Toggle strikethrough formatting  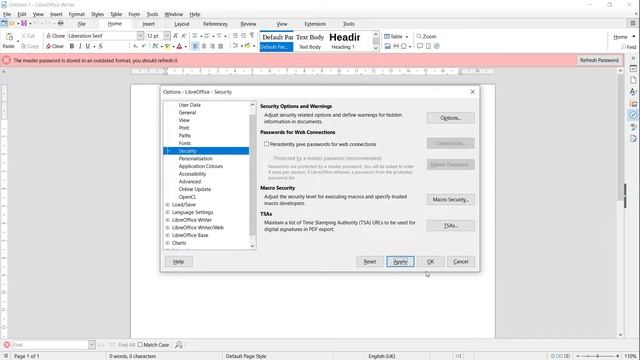100,46
